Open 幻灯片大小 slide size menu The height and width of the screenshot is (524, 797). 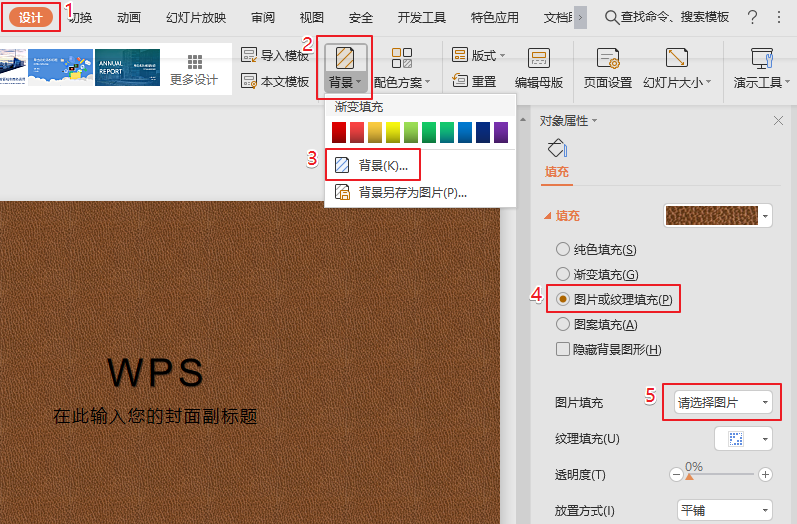point(677,68)
